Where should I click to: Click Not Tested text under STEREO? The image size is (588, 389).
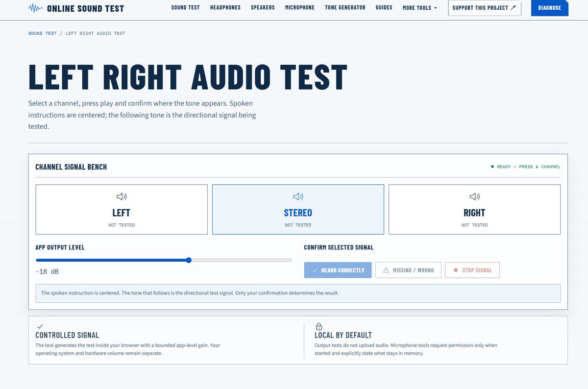point(298,225)
